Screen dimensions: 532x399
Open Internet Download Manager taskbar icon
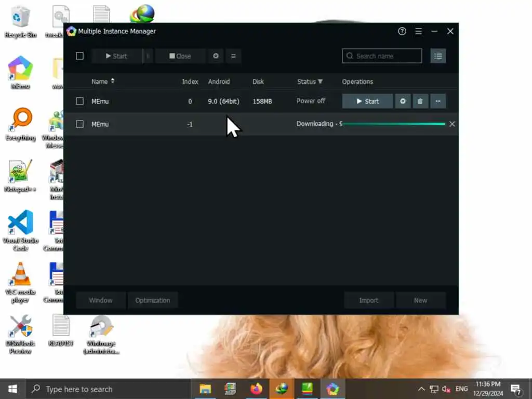(x=282, y=389)
